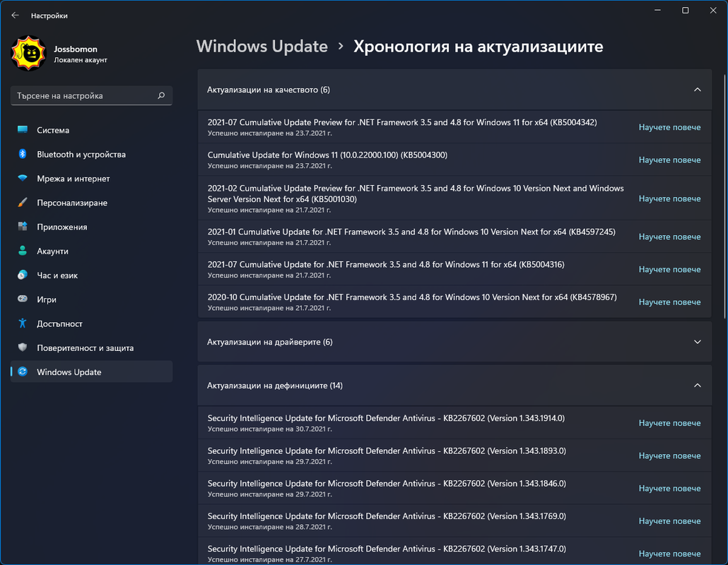Click the "Актуализации на дефинициите (14)" header text
Screen dimensions: 728x565
tap(275, 386)
